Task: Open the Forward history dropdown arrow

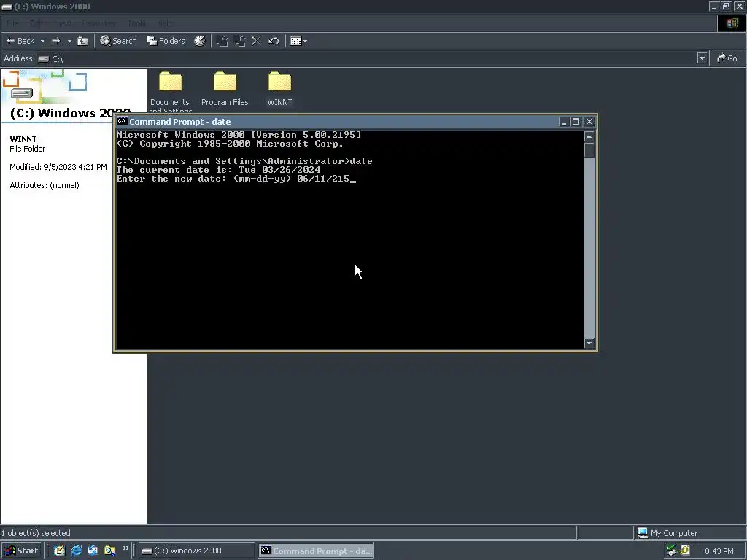Action: coord(69,41)
